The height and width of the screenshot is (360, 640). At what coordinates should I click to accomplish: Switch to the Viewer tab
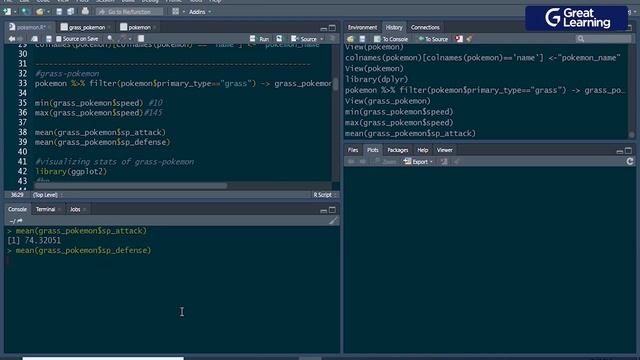click(444, 150)
